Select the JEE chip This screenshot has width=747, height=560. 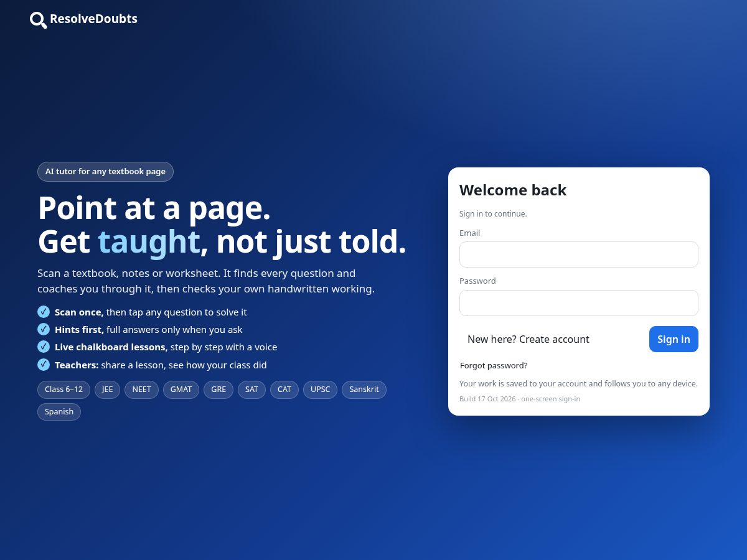108,390
